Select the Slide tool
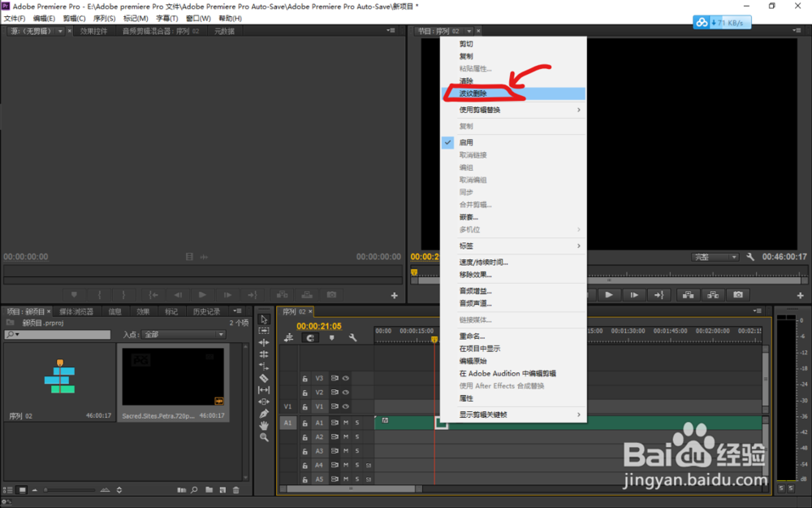The image size is (812, 508). (264, 402)
